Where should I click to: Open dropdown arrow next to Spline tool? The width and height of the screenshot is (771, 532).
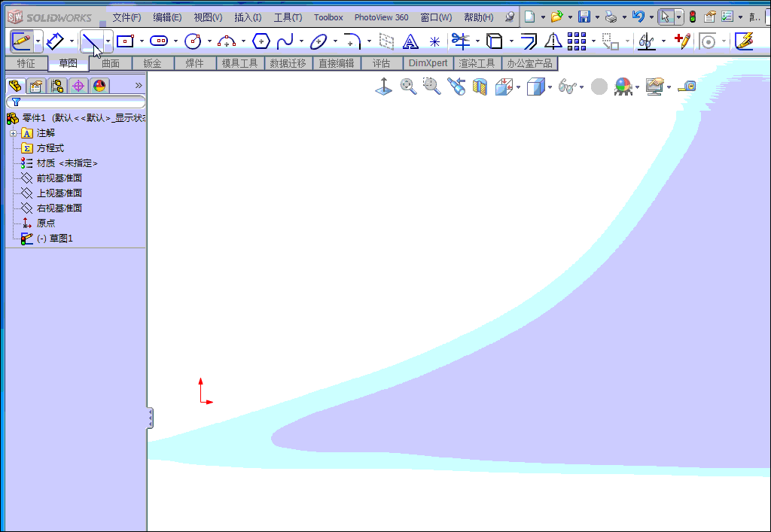[x=301, y=41]
